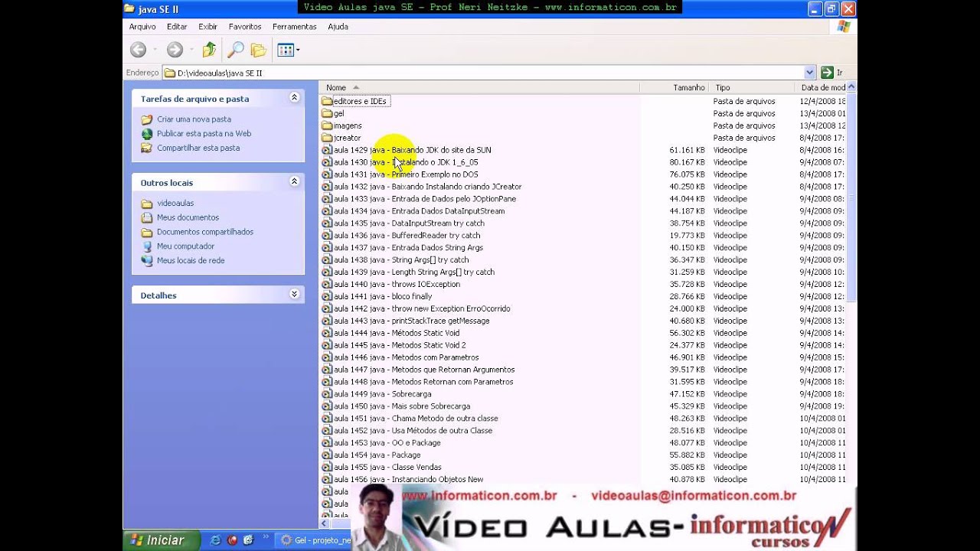Click the java SE II title bar folder icon
This screenshot has width=980, height=551.
coord(129,9)
